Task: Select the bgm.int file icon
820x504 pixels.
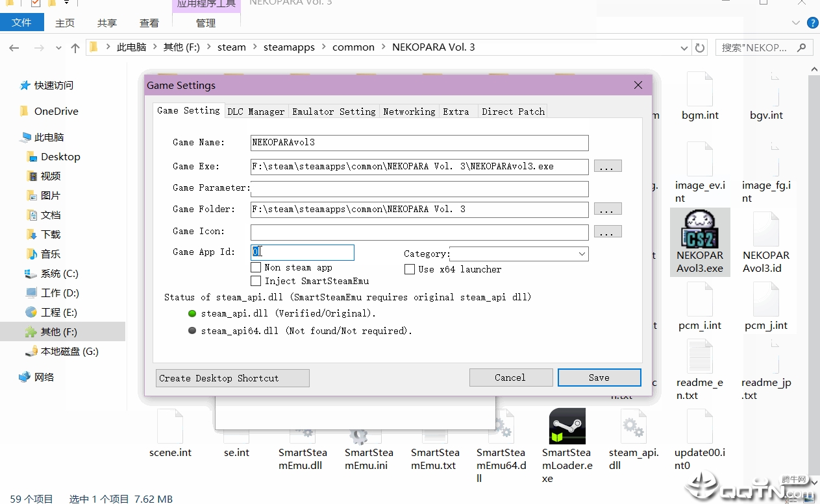Action: pos(700,88)
